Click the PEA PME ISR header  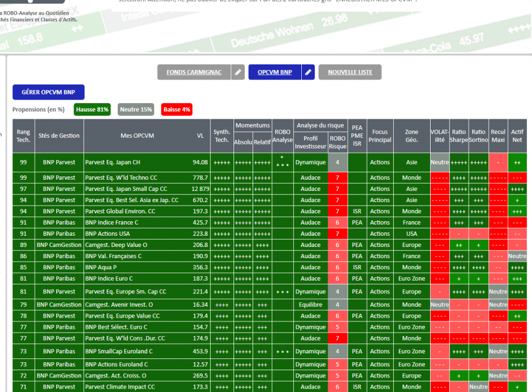357,136
